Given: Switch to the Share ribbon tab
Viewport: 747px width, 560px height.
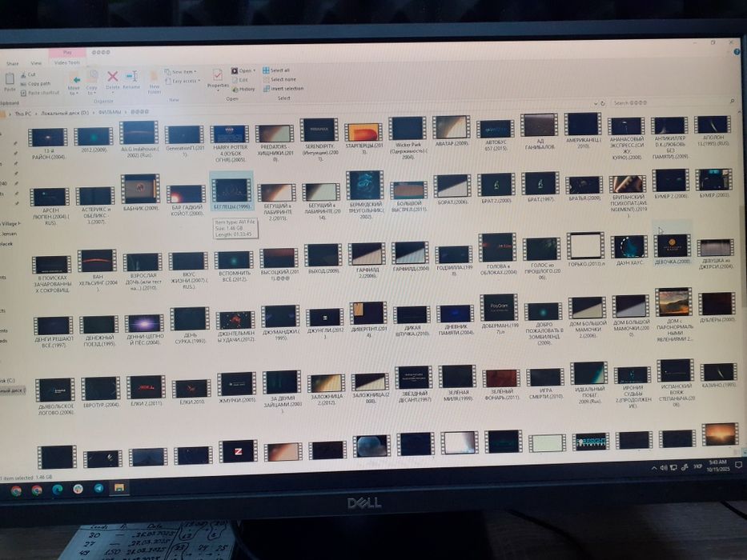Looking at the screenshot, I should 12,63.
